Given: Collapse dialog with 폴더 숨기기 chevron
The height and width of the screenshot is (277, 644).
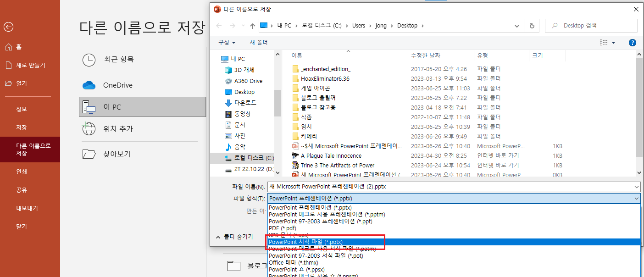Looking at the screenshot, I should [x=218, y=237].
